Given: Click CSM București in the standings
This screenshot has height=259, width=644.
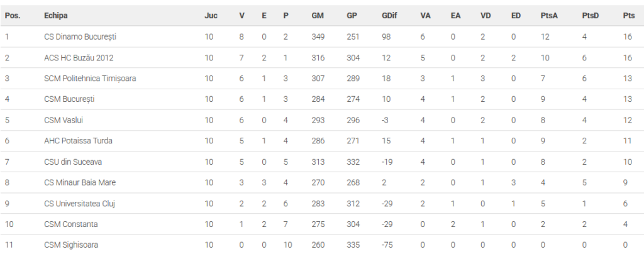Looking at the screenshot, I should click(69, 99).
